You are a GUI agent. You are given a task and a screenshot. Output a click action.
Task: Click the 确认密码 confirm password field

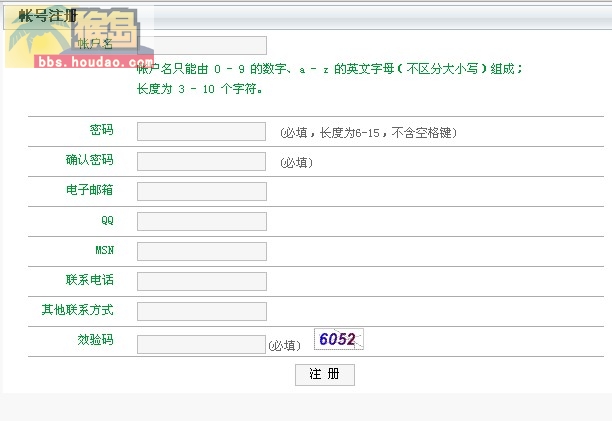[201, 162]
